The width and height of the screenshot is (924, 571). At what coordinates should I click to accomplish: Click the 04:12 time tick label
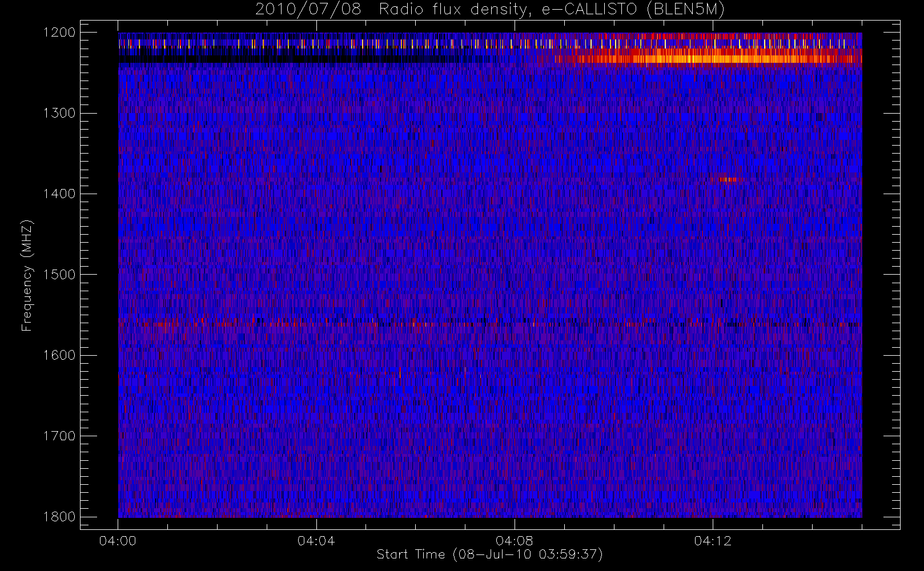[713, 541]
